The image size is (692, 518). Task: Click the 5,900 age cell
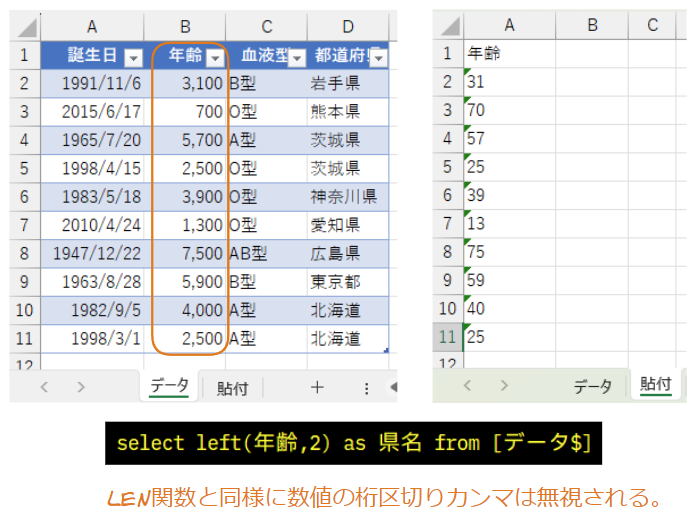click(x=185, y=282)
